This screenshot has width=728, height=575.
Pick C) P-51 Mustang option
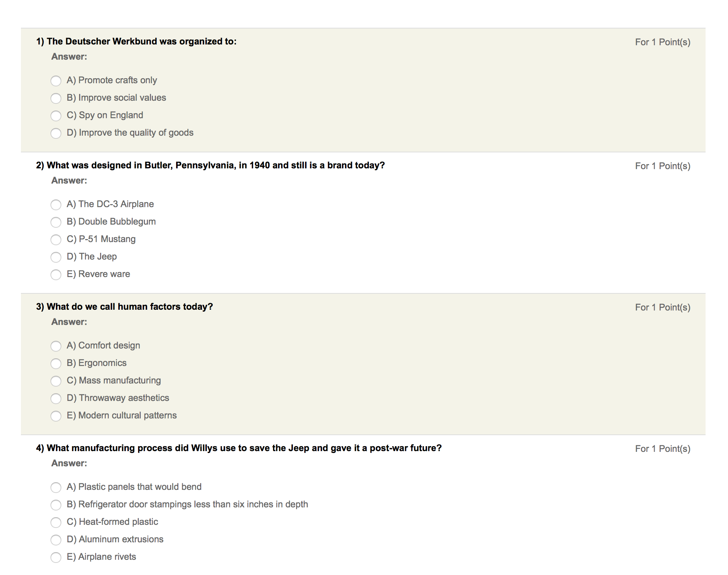pyautogui.click(x=56, y=239)
